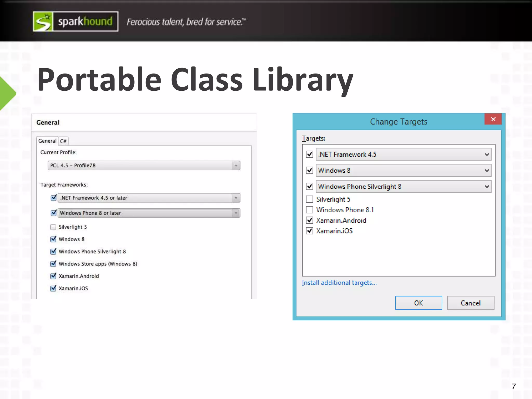Check Windows Phone 8.1 target
The image size is (532, 399).
click(309, 210)
